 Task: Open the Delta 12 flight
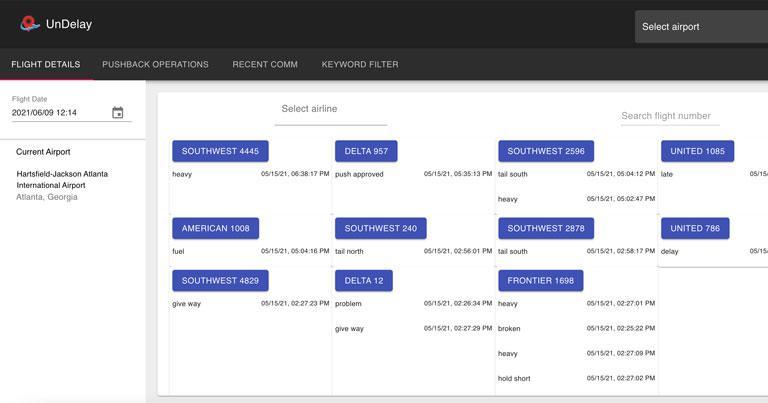point(363,281)
